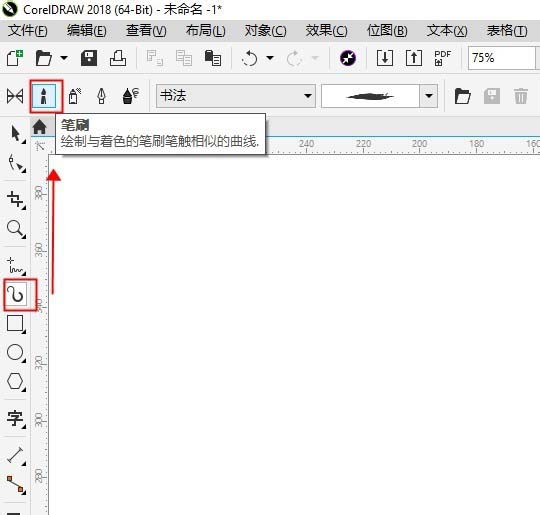Open the 效果(C) menu
Screen dimensions: 540x515
pyautogui.click(x=326, y=31)
